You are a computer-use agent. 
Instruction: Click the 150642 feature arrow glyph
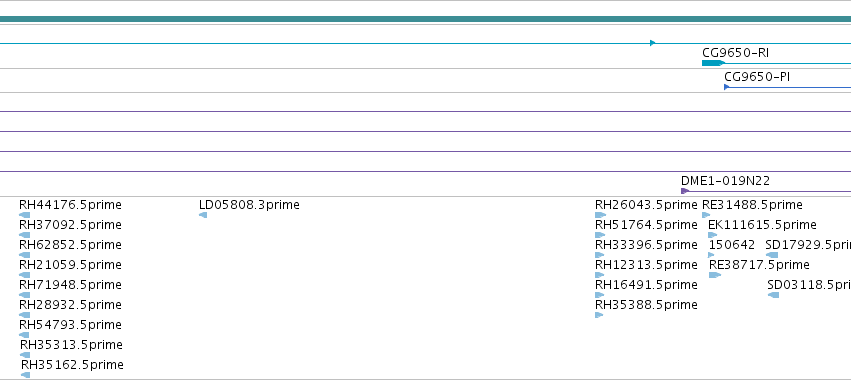pyautogui.click(x=712, y=255)
